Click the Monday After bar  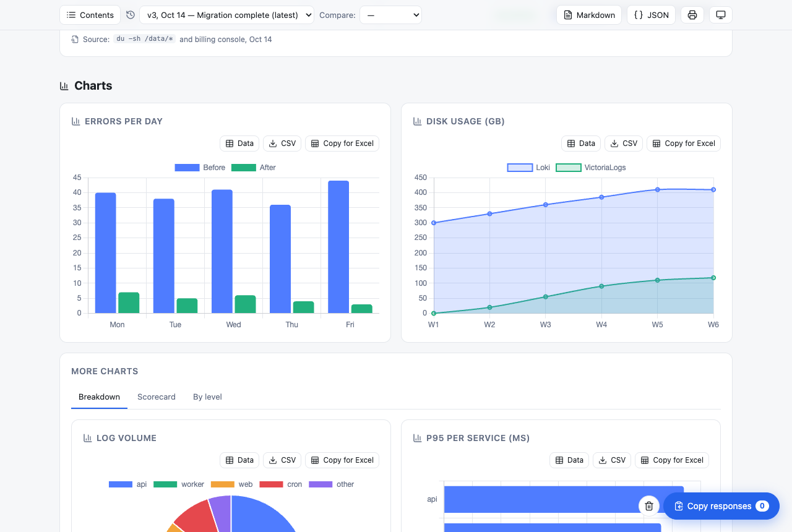click(129, 302)
